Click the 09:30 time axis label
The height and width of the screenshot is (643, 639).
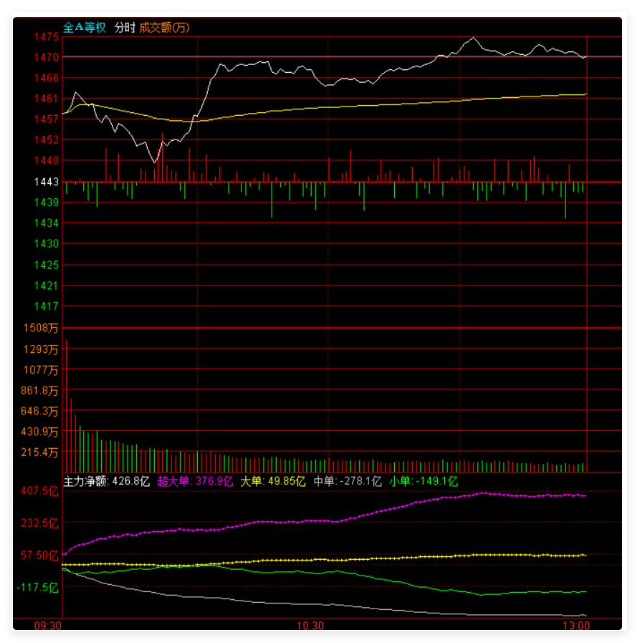48,626
